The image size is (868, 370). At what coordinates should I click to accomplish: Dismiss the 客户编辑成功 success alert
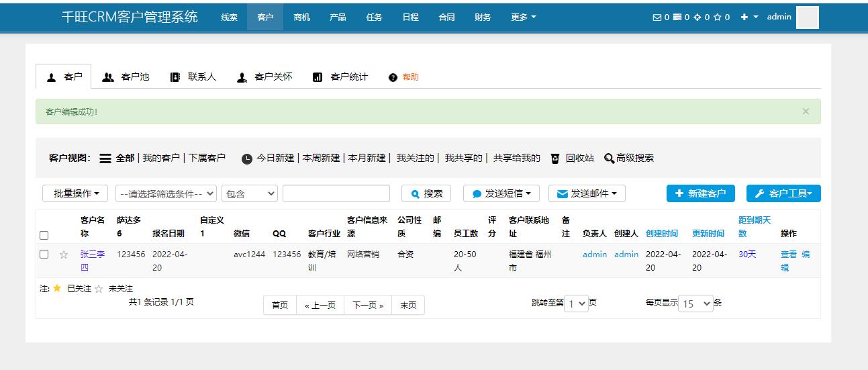(806, 111)
